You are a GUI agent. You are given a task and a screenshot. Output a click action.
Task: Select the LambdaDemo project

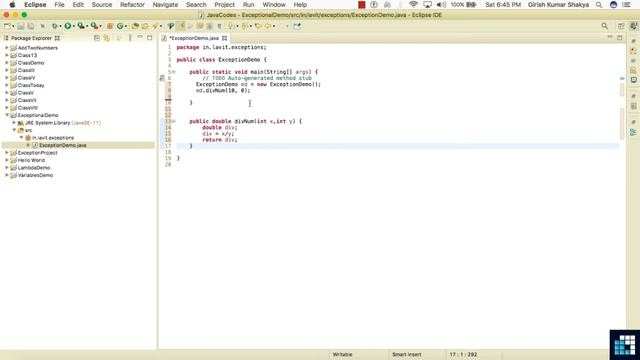pos(33,168)
